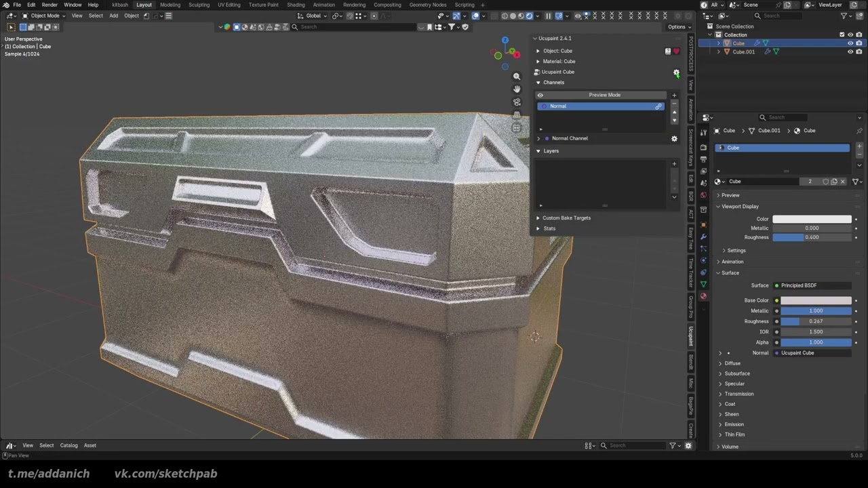Open Ucupaint settings gear beside Ucupaint Cube

[x=676, y=73]
